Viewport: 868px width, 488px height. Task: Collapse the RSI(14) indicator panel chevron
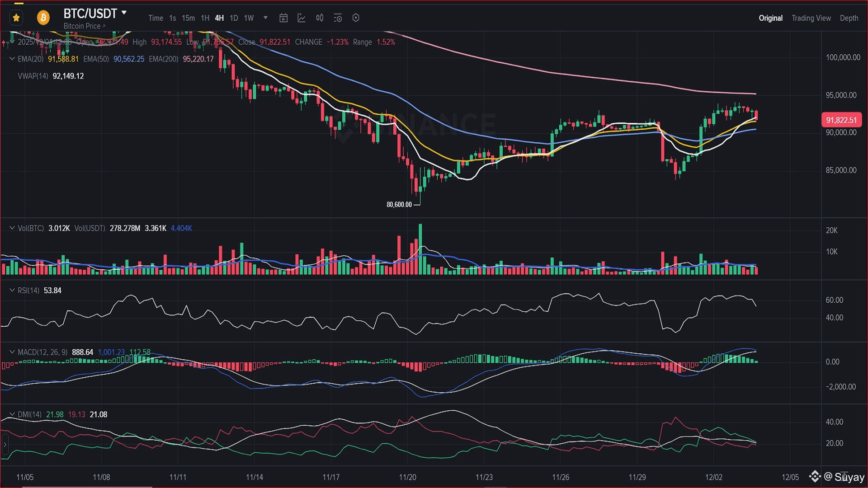[x=12, y=290]
